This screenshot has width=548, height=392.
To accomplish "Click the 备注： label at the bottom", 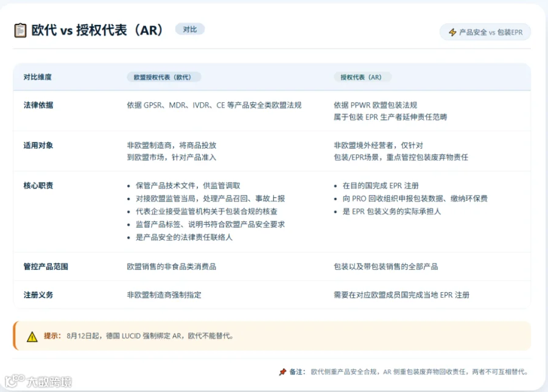I will point(297,372).
